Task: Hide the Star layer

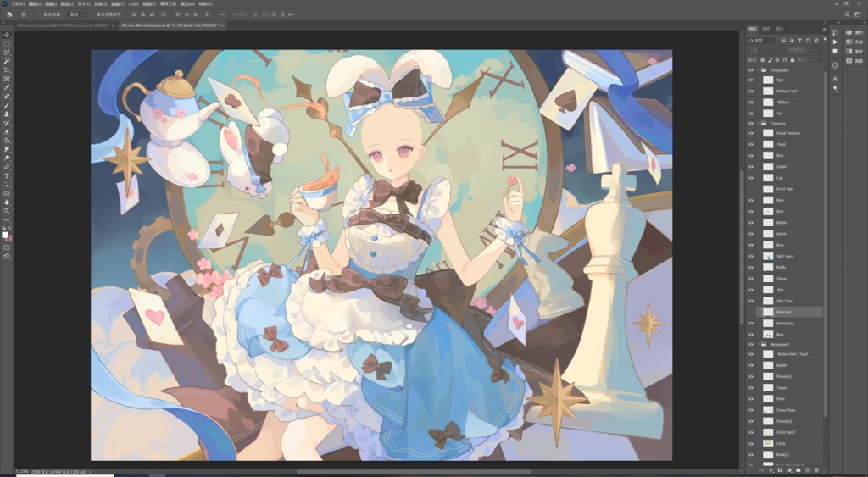Action: click(751, 80)
